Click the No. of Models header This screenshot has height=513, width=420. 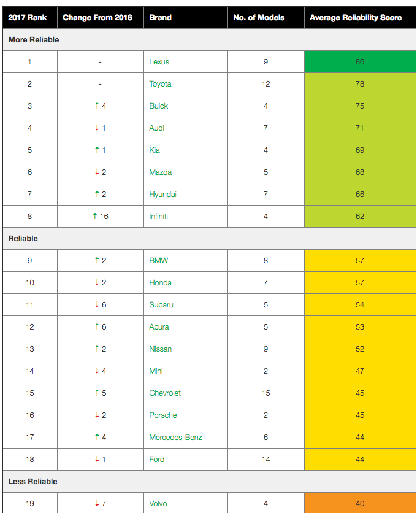[x=259, y=18]
